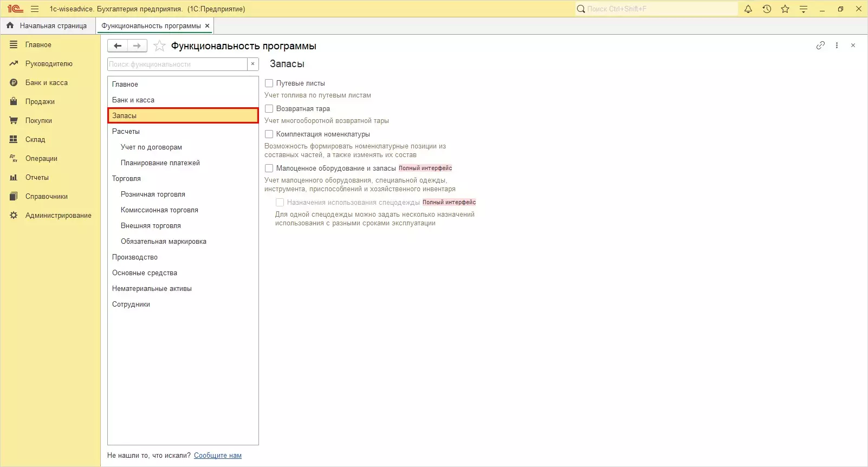Open the history clock icon
Image resolution: width=868 pixels, height=467 pixels.
click(x=767, y=9)
